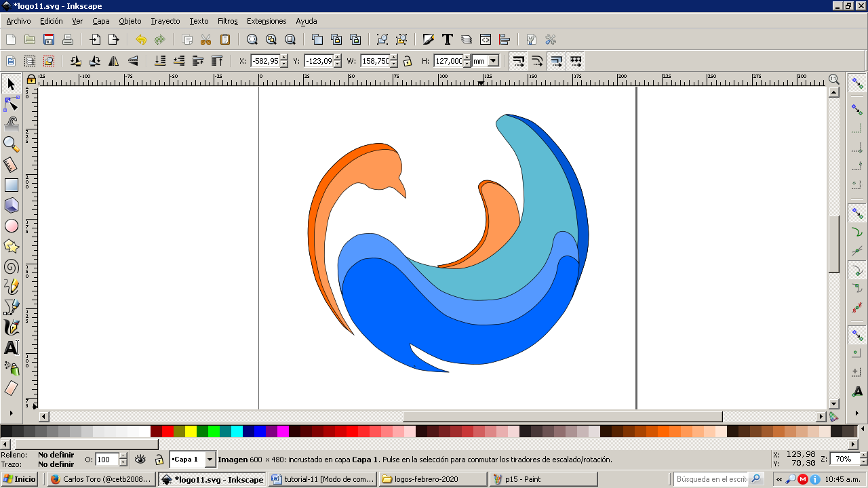The width and height of the screenshot is (868, 488).
Task: Toggle scale stroke width button
Action: (518, 61)
